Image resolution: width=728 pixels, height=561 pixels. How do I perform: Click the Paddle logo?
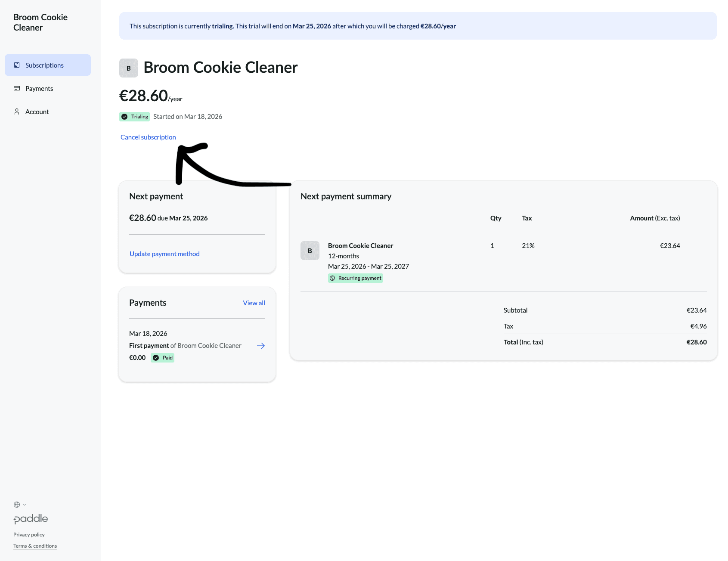point(31,519)
